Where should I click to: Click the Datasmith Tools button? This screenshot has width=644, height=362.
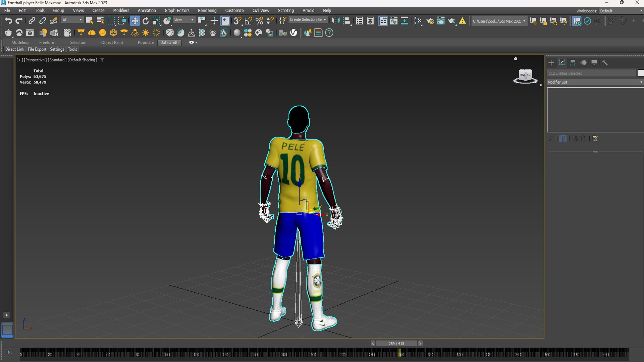[x=72, y=49]
